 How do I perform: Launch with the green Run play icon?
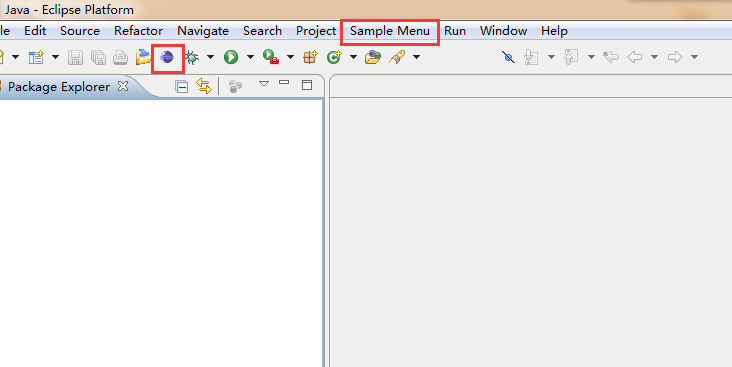[231, 57]
